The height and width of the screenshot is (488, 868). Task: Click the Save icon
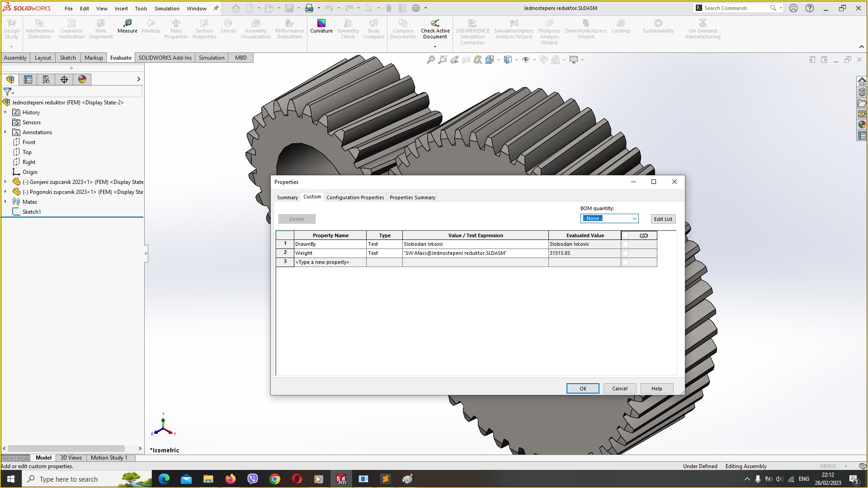(x=289, y=8)
